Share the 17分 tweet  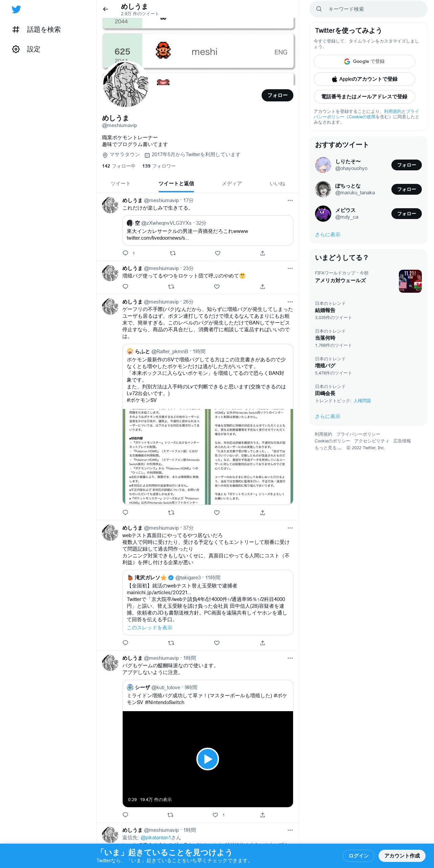263,253
